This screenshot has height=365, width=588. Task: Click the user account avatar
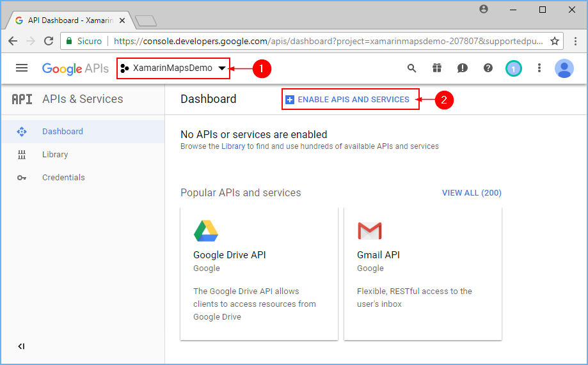pos(564,68)
